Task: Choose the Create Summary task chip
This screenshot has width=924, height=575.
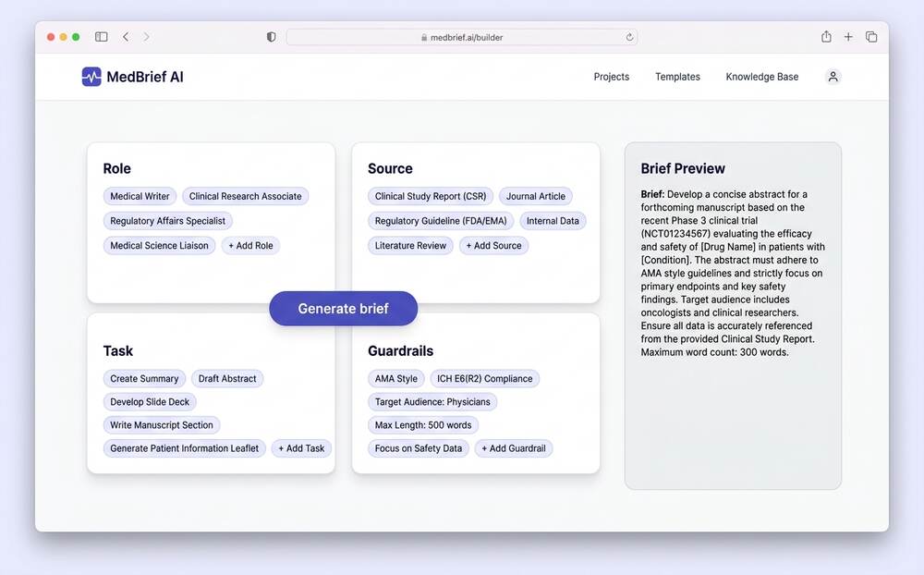Action: tap(144, 379)
